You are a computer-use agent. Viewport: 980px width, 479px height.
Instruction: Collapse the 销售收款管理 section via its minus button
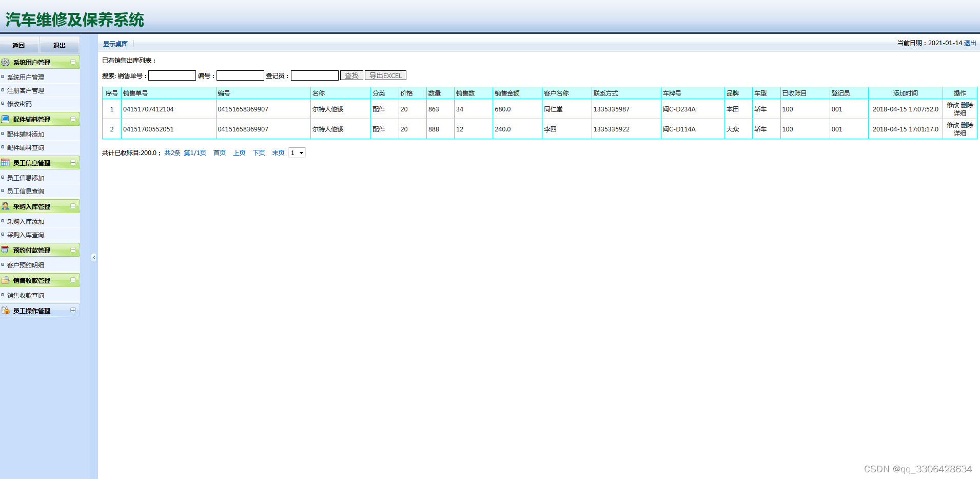[73, 280]
